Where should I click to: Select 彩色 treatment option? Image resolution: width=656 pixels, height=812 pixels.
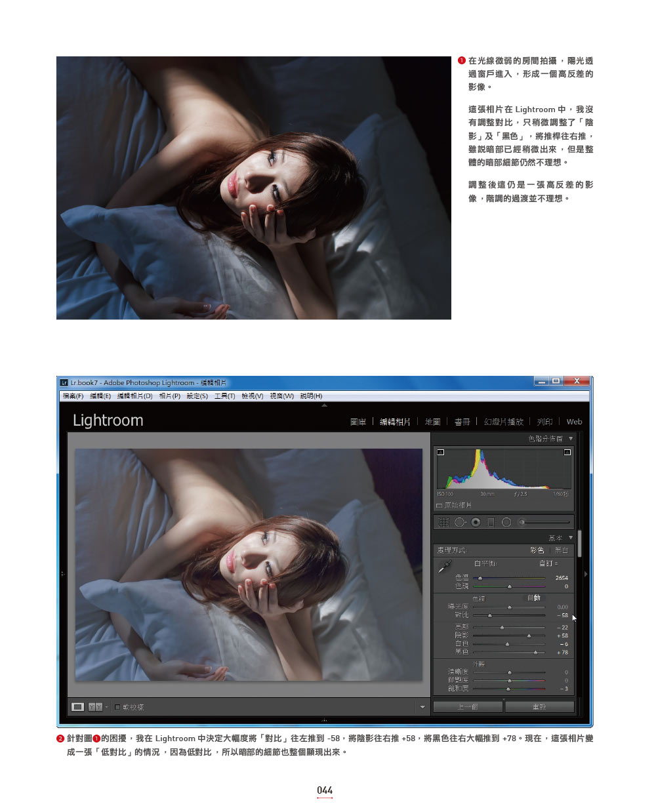[537, 550]
